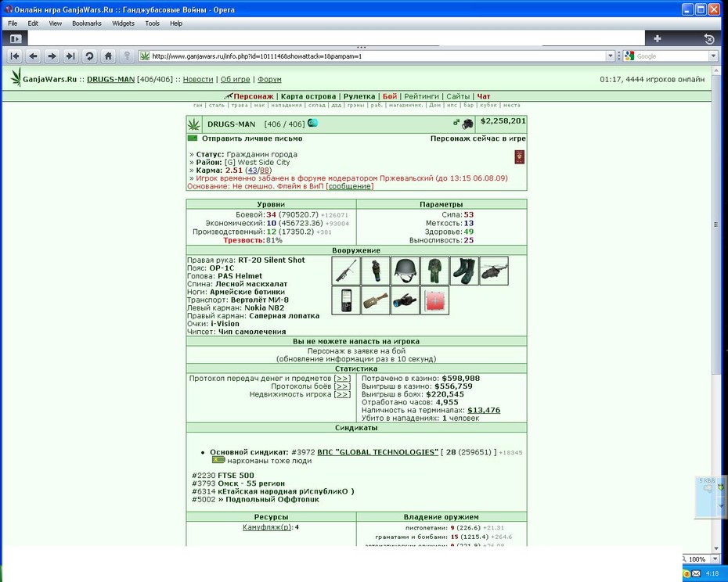Open the Рейтинги link
This screenshot has height=582, width=728.
tap(422, 96)
